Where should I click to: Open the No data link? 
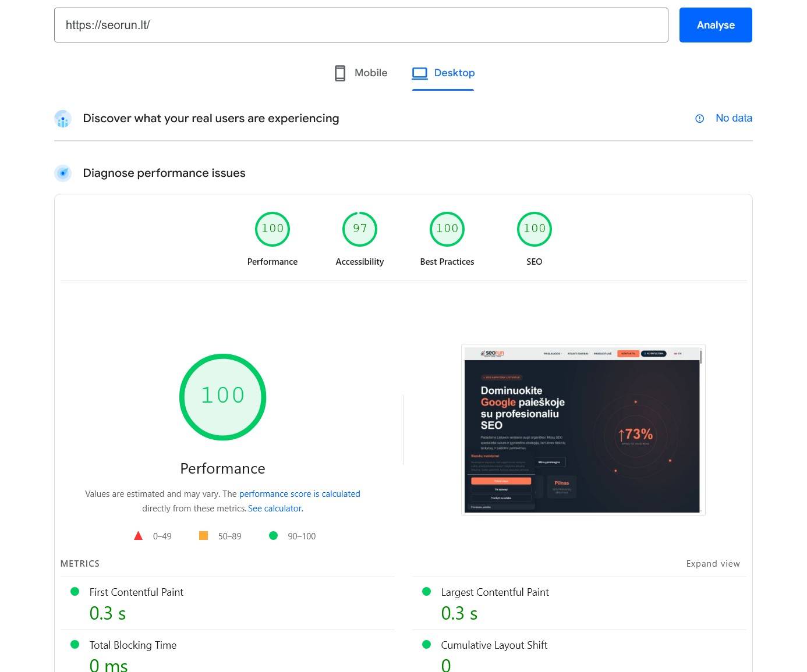pyautogui.click(x=734, y=118)
